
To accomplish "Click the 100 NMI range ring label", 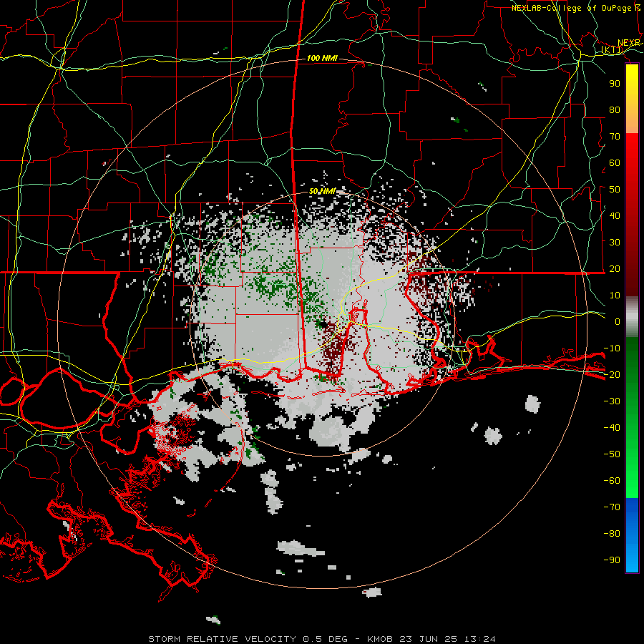I will tap(322, 59).
